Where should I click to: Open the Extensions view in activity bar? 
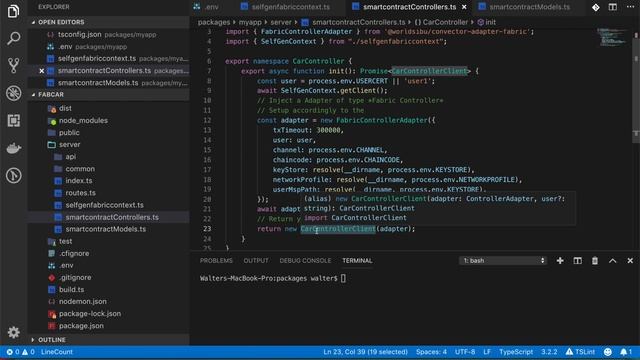tap(13, 120)
